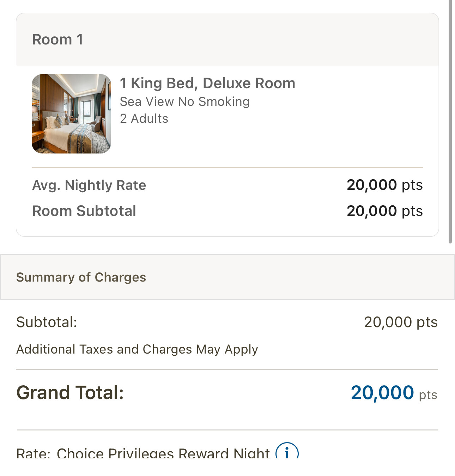Click the blue Grand Total 20,000 figure
This screenshot has width=455, height=476.
click(x=382, y=392)
